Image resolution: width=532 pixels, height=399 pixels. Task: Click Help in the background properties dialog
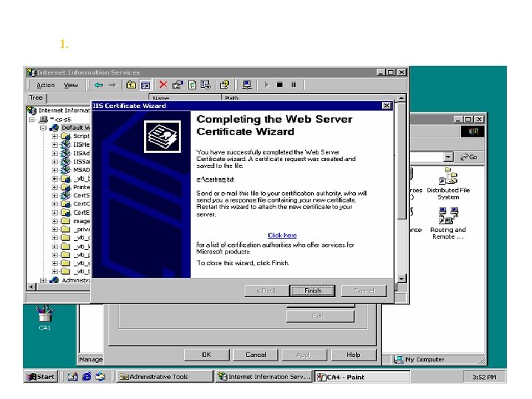pos(353,355)
